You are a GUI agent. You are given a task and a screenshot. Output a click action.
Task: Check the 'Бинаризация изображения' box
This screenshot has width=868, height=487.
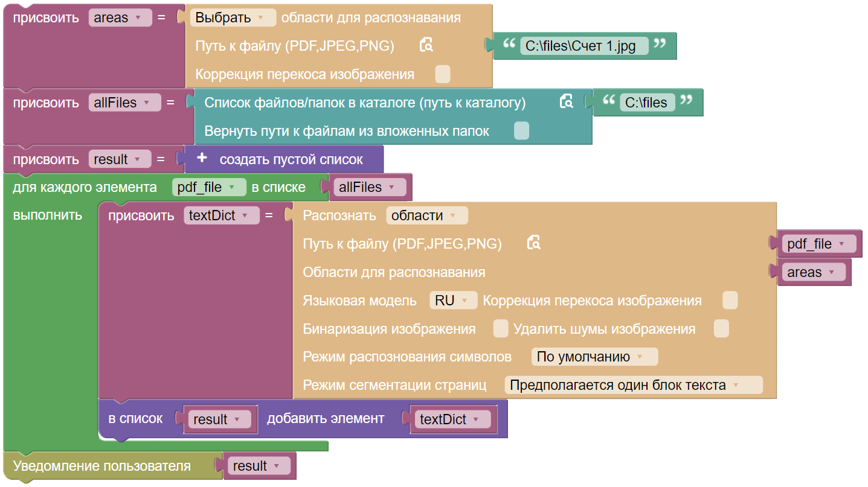(501, 329)
